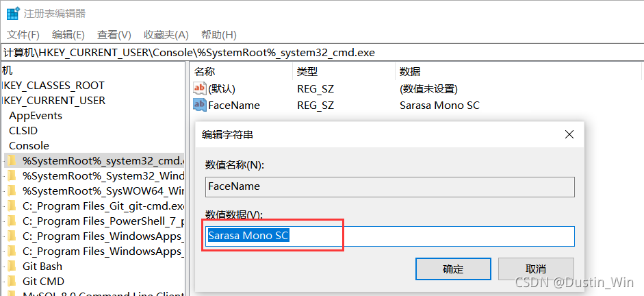This screenshot has width=644, height=296.
Task: Select the Git Bash key name
Action: click(42, 267)
